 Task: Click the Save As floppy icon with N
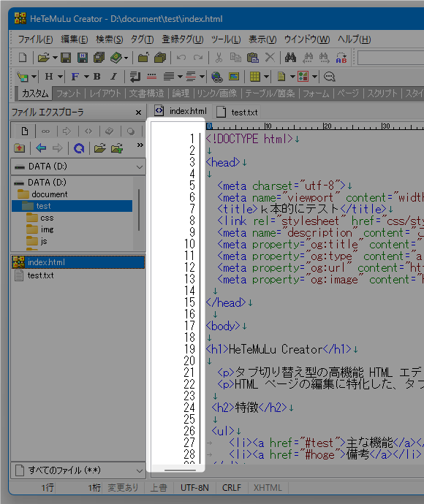(83, 58)
